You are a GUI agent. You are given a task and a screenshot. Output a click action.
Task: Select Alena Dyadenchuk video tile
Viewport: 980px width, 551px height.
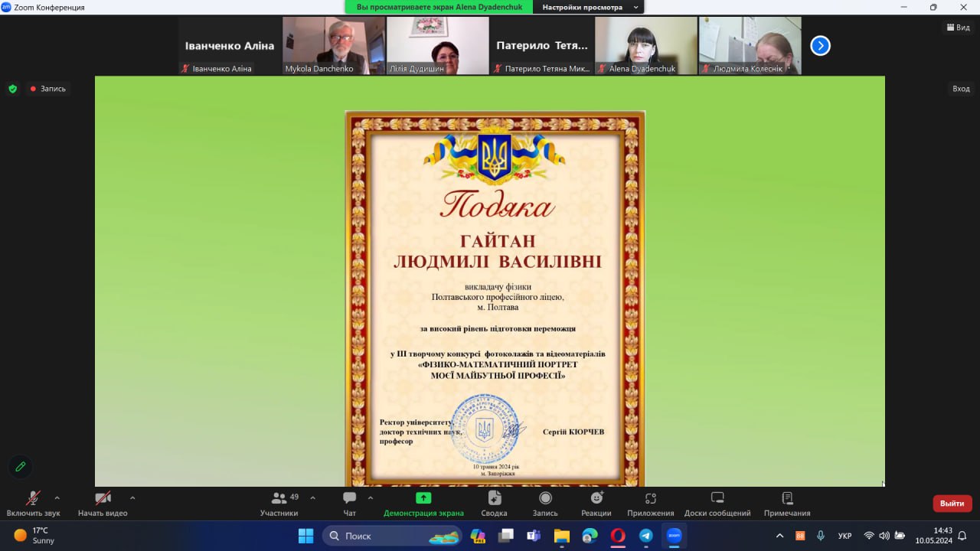pos(646,46)
